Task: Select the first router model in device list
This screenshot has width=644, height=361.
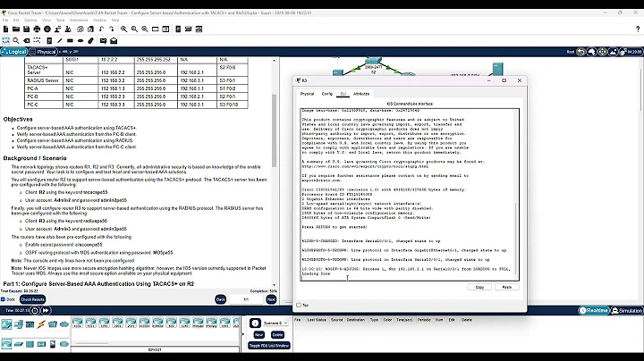Action: pyautogui.click(x=78, y=323)
